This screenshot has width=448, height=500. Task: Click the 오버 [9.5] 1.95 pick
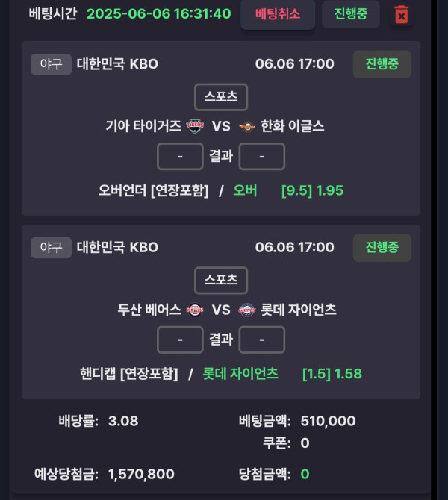288,190
